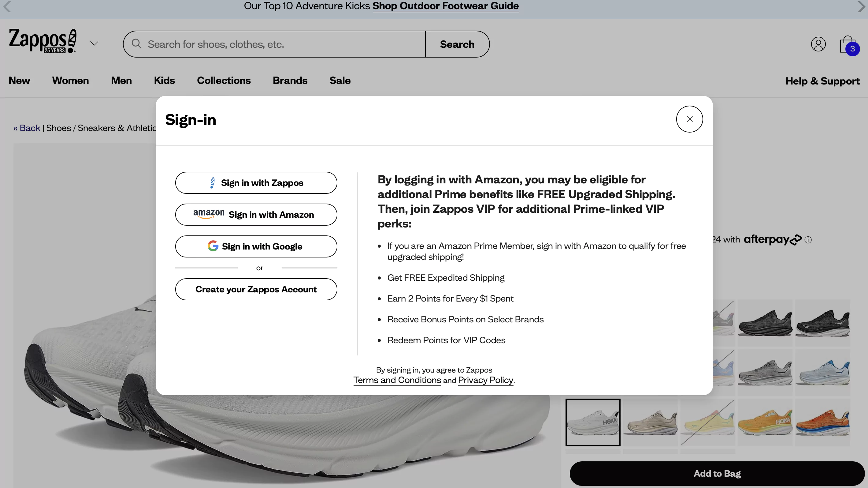
Task: Select white Hoka color swatch
Action: click(593, 422)
